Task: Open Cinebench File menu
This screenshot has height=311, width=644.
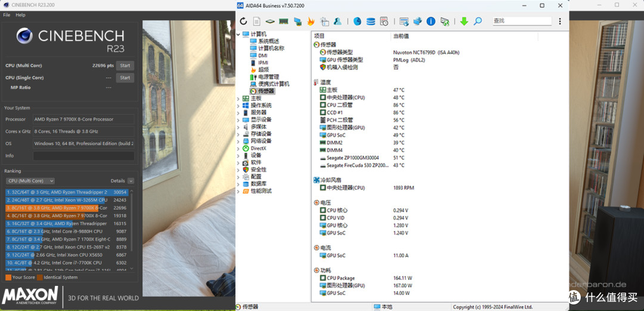Action: [x=7, y=15]
